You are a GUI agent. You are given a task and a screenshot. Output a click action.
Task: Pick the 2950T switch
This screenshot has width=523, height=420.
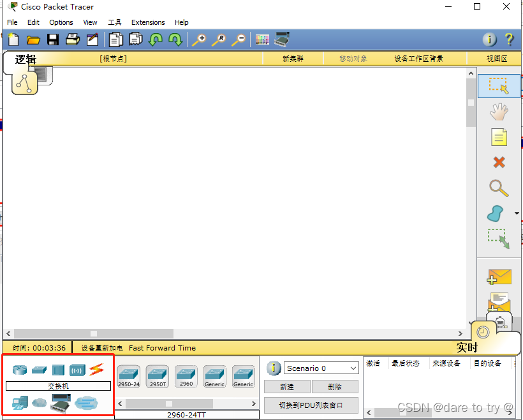tap(158, 376)
